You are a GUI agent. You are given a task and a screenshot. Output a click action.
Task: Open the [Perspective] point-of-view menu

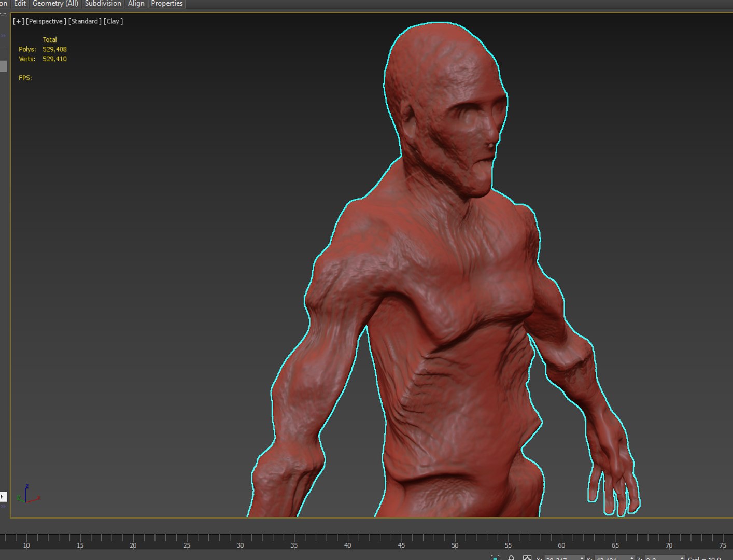pyautogui.click(x=46, y=21)
